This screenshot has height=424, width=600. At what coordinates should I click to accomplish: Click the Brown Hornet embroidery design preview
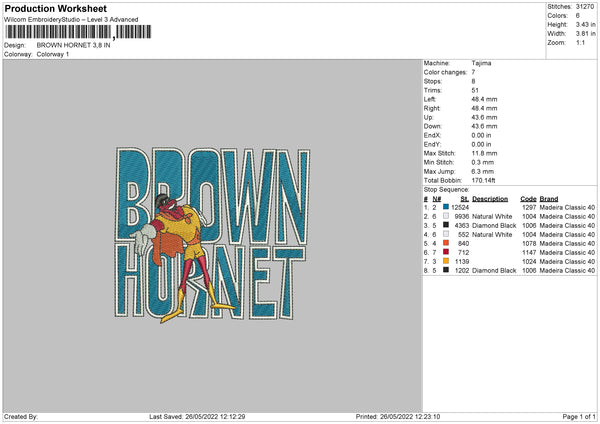pos(212,234)
